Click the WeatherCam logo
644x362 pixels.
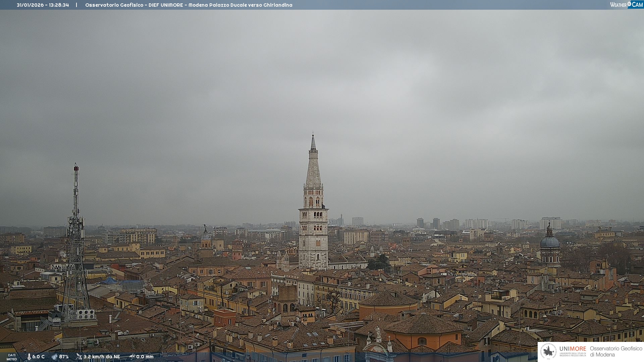[626, 5]
